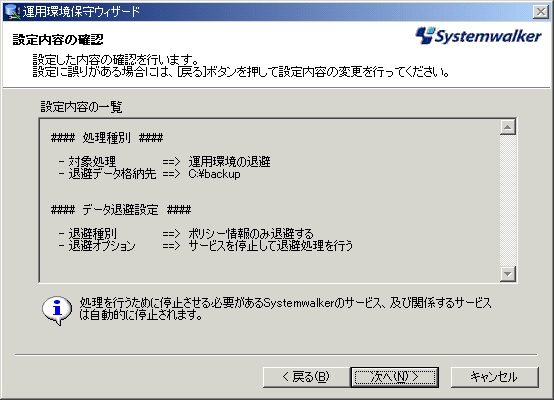
Task: Click the 設定内容の一覧 label
Action: 81,107
